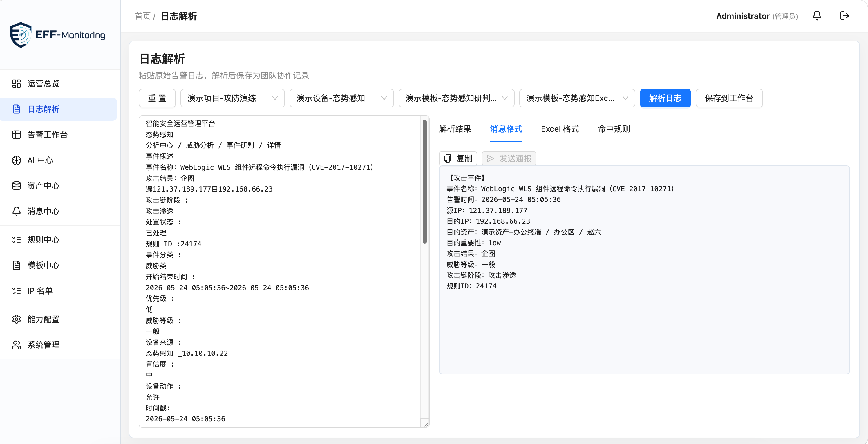Click 态势感知 _10.10.10.22 in the log

point(186,353)
